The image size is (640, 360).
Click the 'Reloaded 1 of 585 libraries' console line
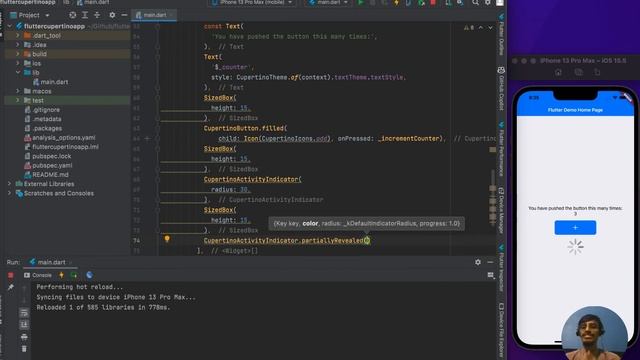pyautogui.click(x=103, y=307)
